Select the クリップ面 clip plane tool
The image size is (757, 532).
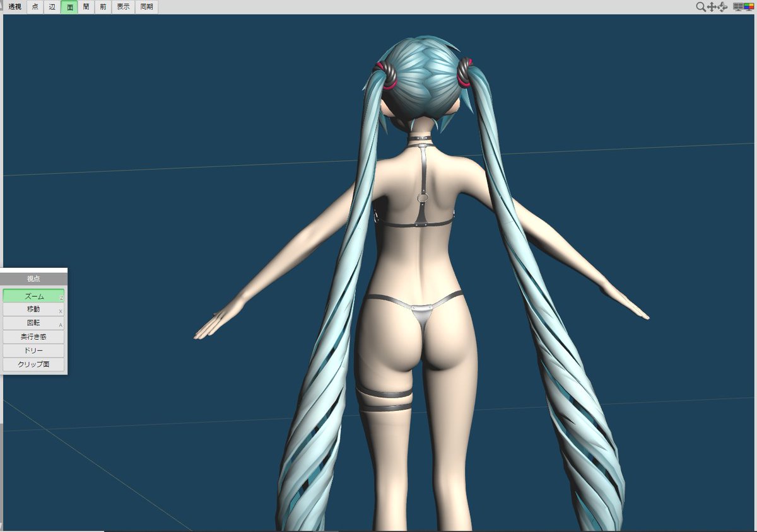(33, 364)
